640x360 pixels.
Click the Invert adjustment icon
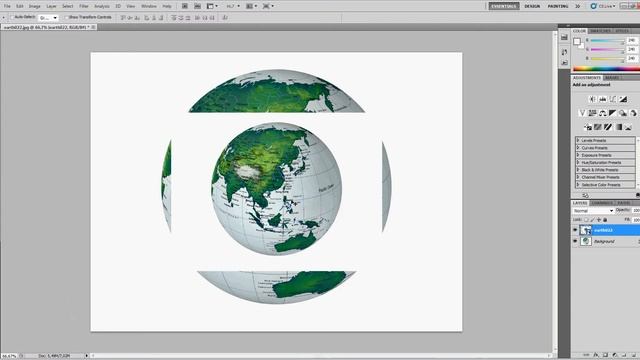point(588,127)
